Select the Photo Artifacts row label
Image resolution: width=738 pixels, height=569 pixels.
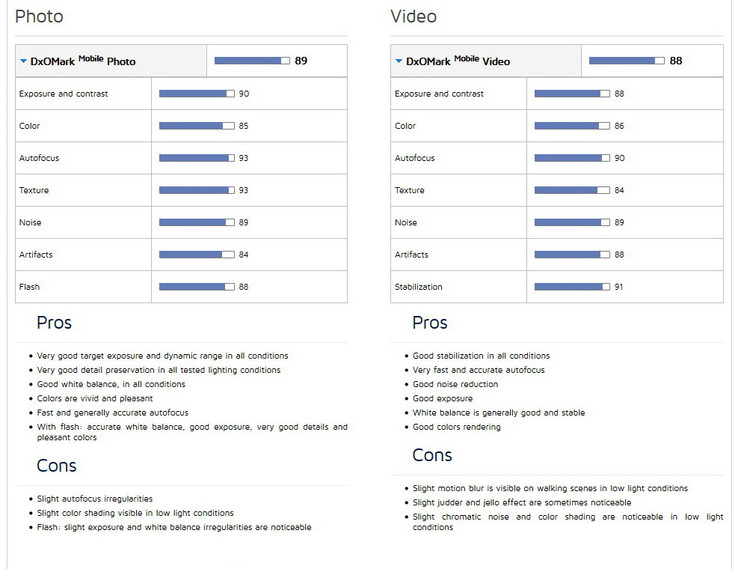click(36, 255)
